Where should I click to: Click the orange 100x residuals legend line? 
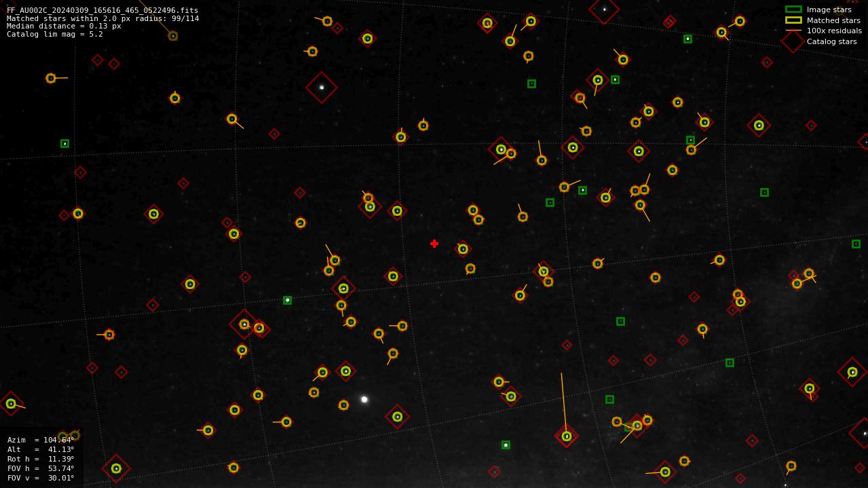pyautogui.click(x=793, y=31)
